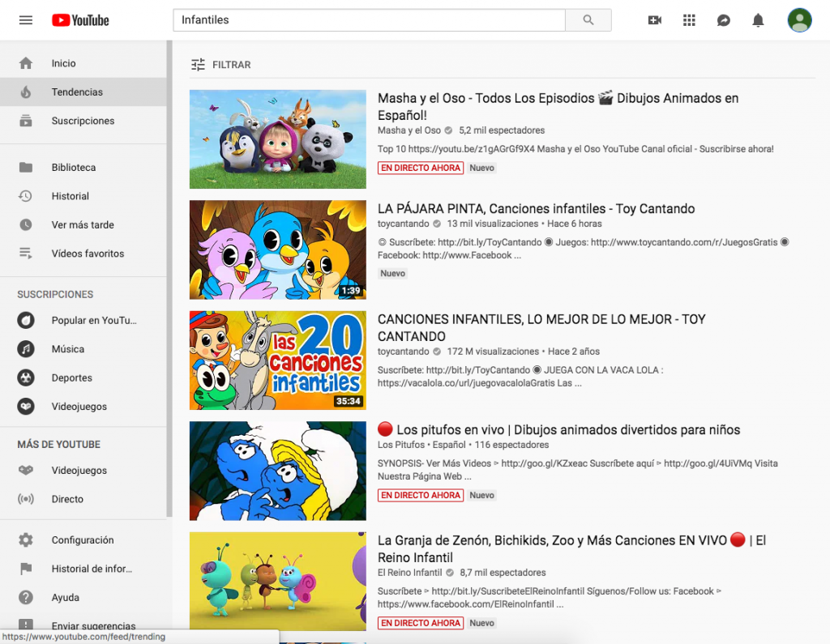Open the YouTube apps grid
The width and height of the screenshot is (830, 644).
coord(690,20)
